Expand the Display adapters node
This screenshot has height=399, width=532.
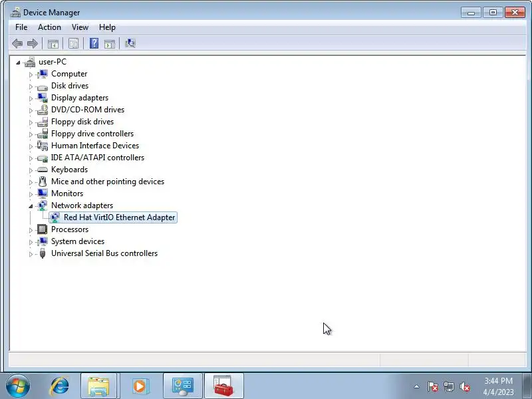[31, 98]
